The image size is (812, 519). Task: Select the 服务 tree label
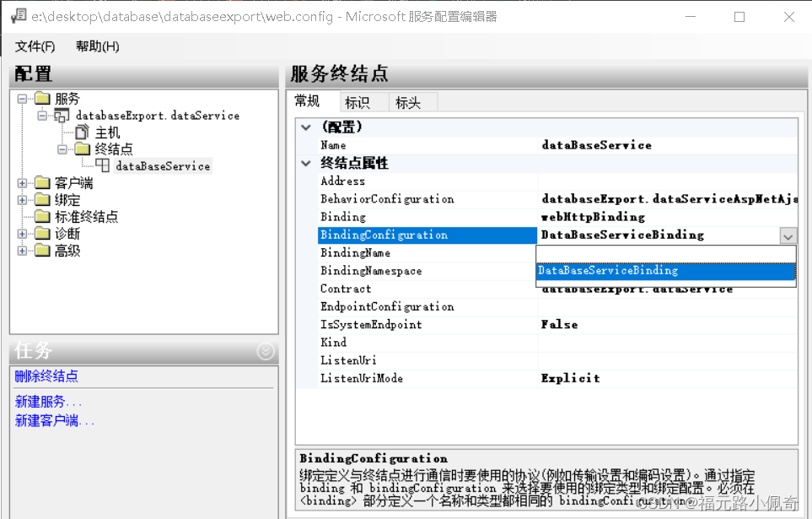pos(67,99)
